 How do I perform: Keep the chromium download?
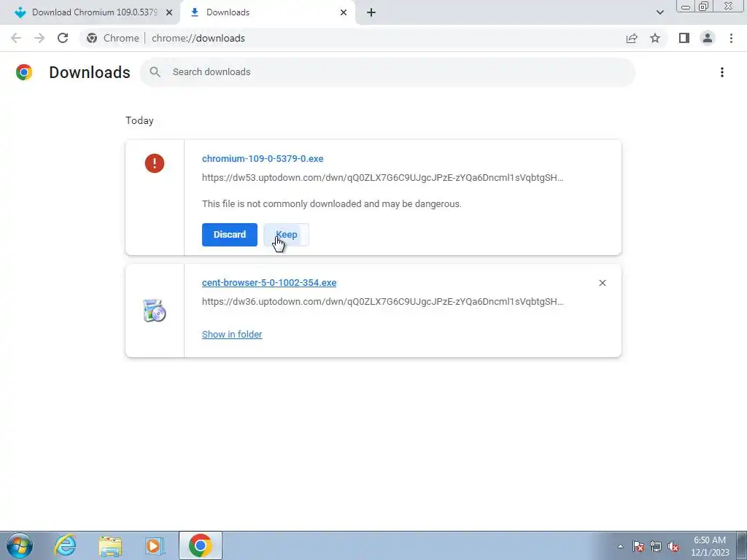pos(286,235)
